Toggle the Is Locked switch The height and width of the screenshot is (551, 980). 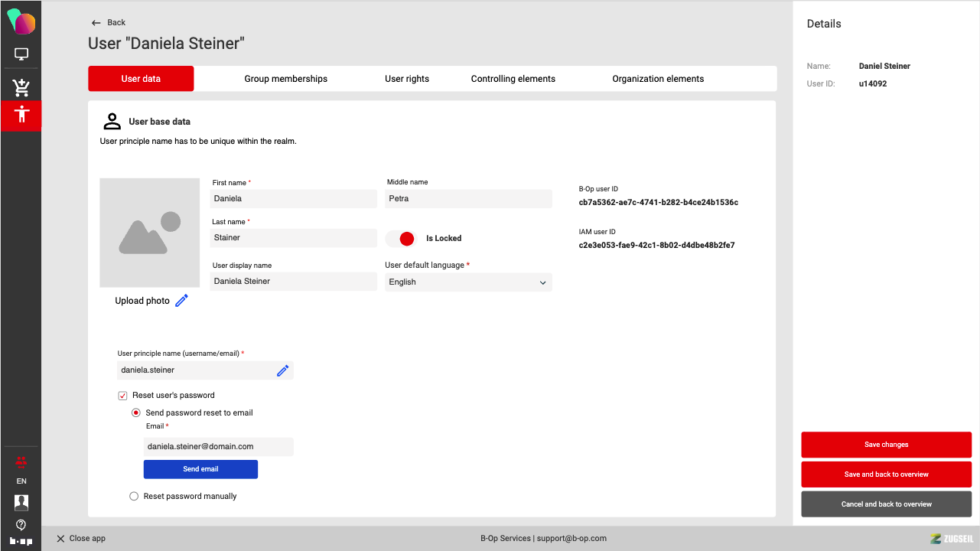(399, 239)
